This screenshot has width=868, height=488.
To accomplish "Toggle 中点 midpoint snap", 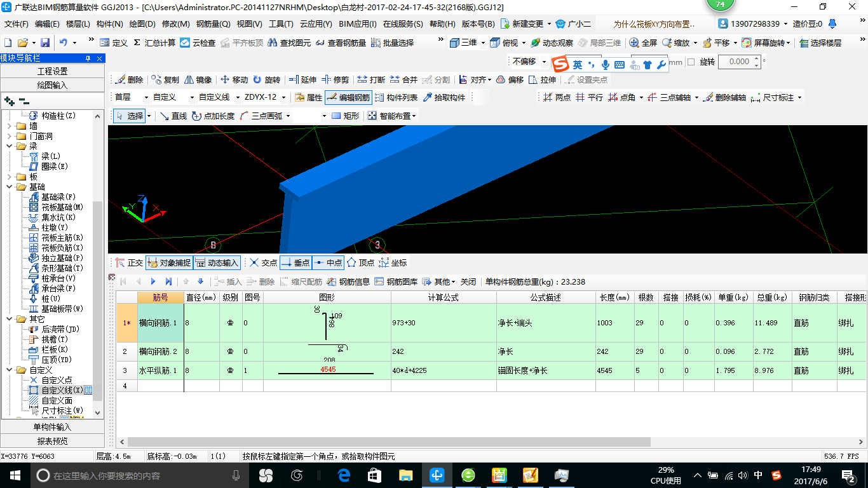I will 328,262.
